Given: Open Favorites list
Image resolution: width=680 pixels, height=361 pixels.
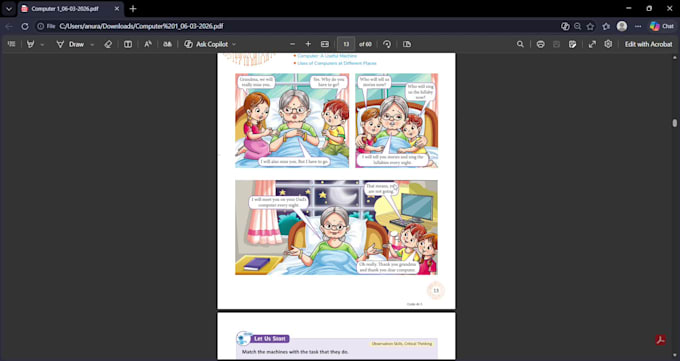Looking at the screenshot, I should tap(606, 26).
